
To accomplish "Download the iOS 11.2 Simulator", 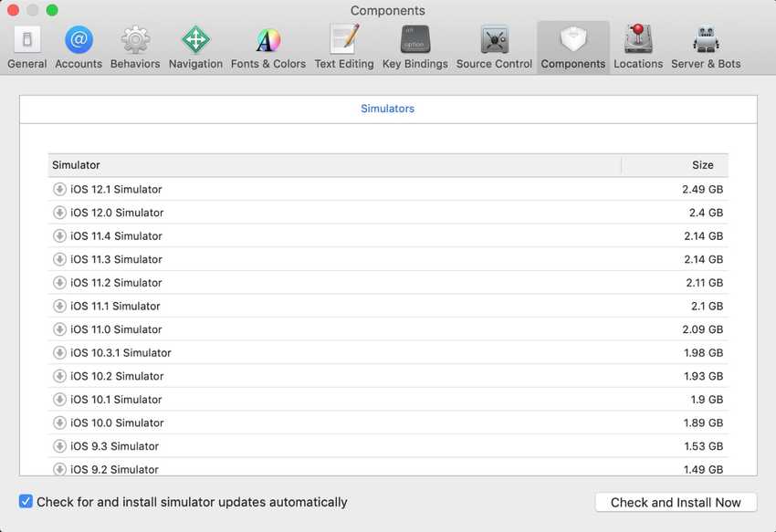I will pos(59,283).
